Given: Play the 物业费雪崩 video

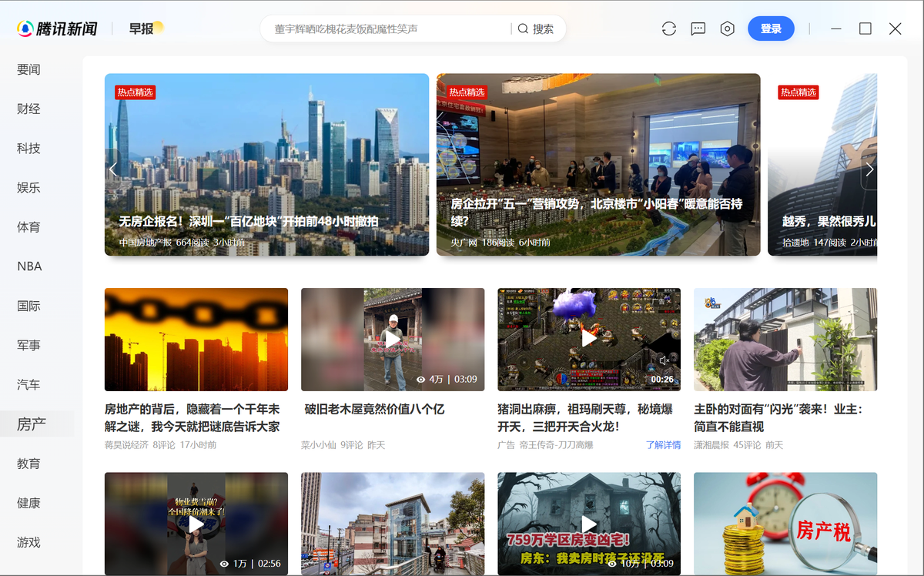Looking at the screenshot, I should [196, 524].
